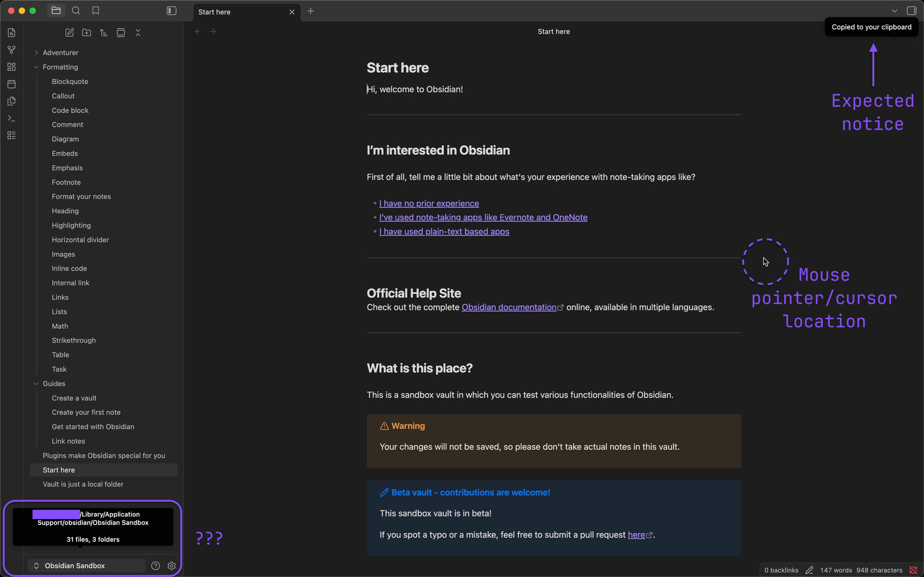Open a new tab with plus button
Image resolution: width=924 pixels, height=577 pixels.
pos(311,11)
